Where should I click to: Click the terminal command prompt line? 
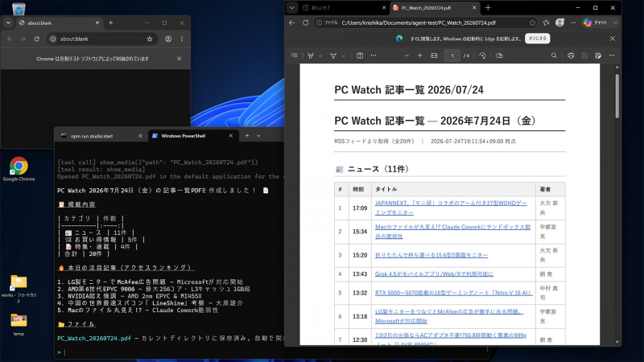point(171,352)
